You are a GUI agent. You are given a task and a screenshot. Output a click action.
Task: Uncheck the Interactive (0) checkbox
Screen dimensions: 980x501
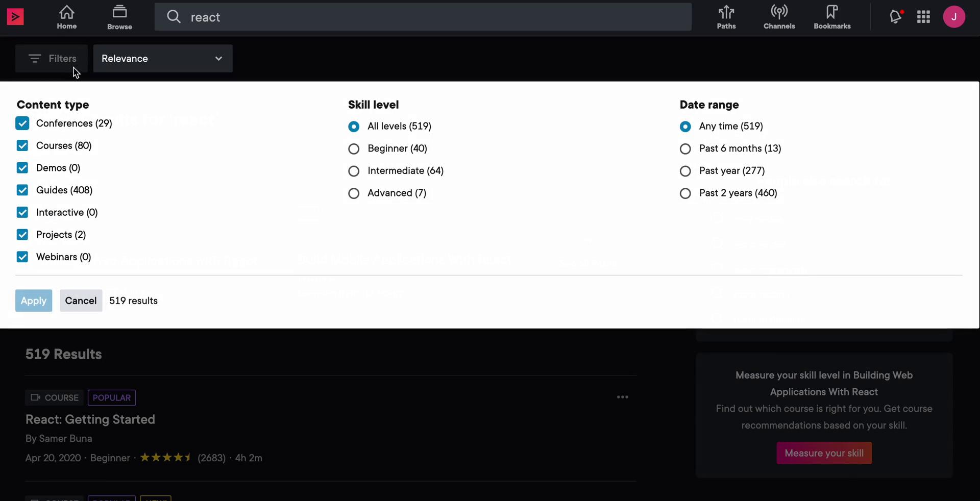[x=22, y=212]
